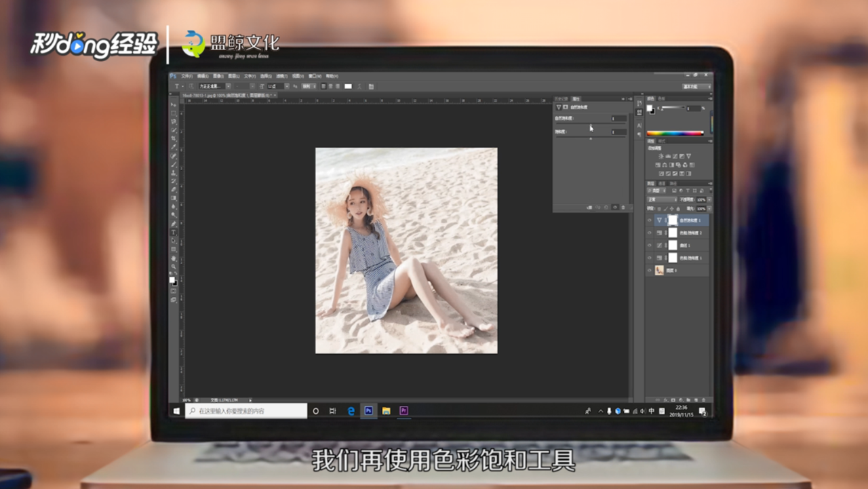This screenshot has width=868, height=489.
Task: Select the Zoom tool
Action: (174, 267)
